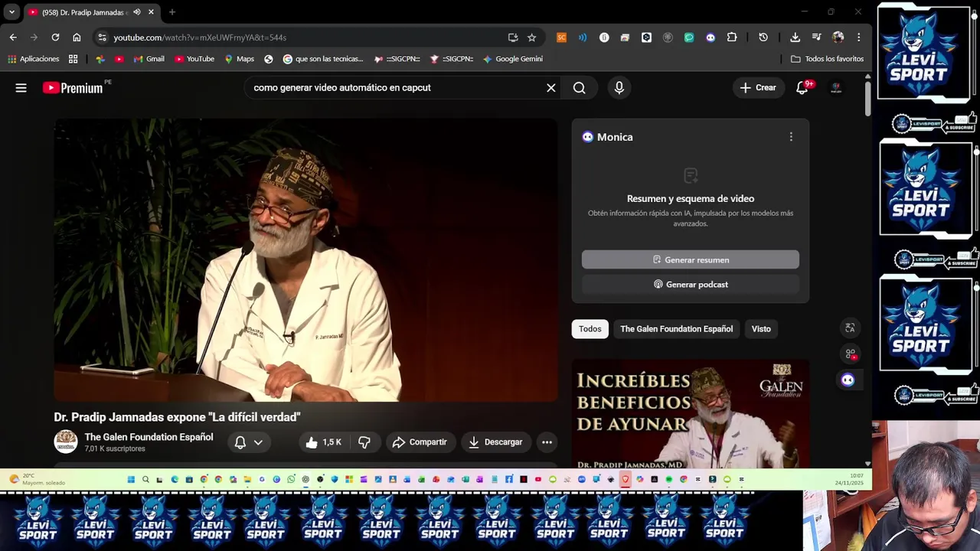Open the Increíbles Beneficios de Ayunar video thumbnail
This screenshot has height=551, width=980.
coord(691,414)
